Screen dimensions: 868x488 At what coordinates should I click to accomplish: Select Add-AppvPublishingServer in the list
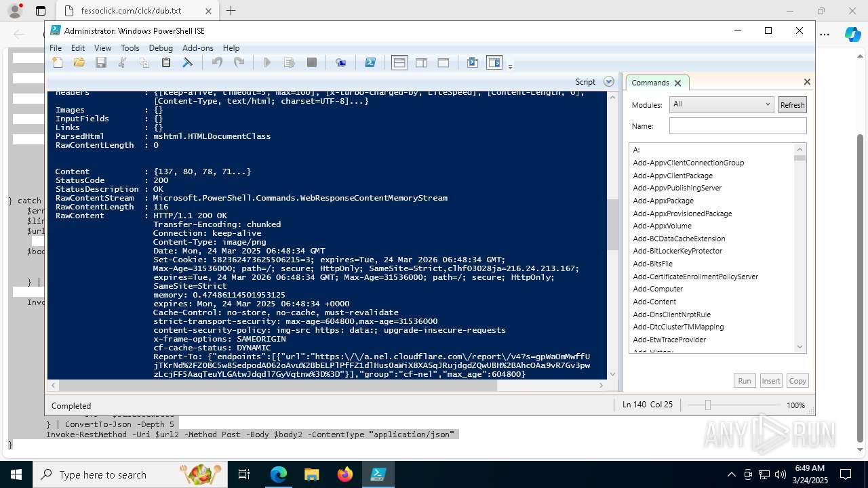tap(677, 188)
